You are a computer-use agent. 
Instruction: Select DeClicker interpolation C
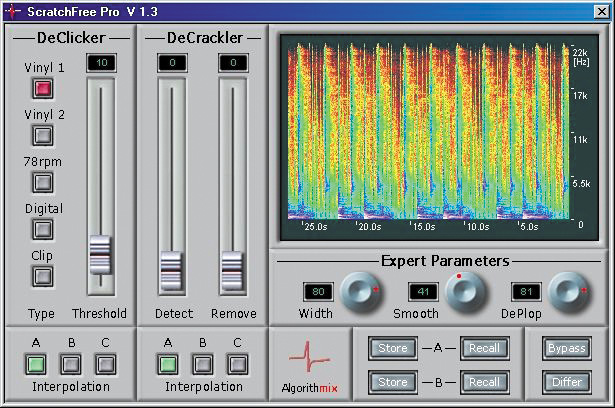tap(105, 364)
